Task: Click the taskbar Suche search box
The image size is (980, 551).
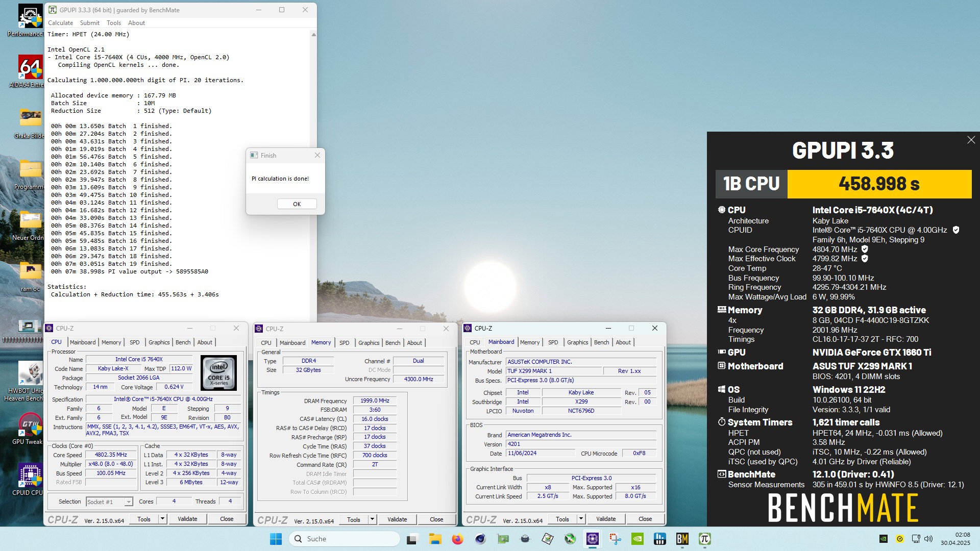Action: pyautogui.click(x=345, y=539)
